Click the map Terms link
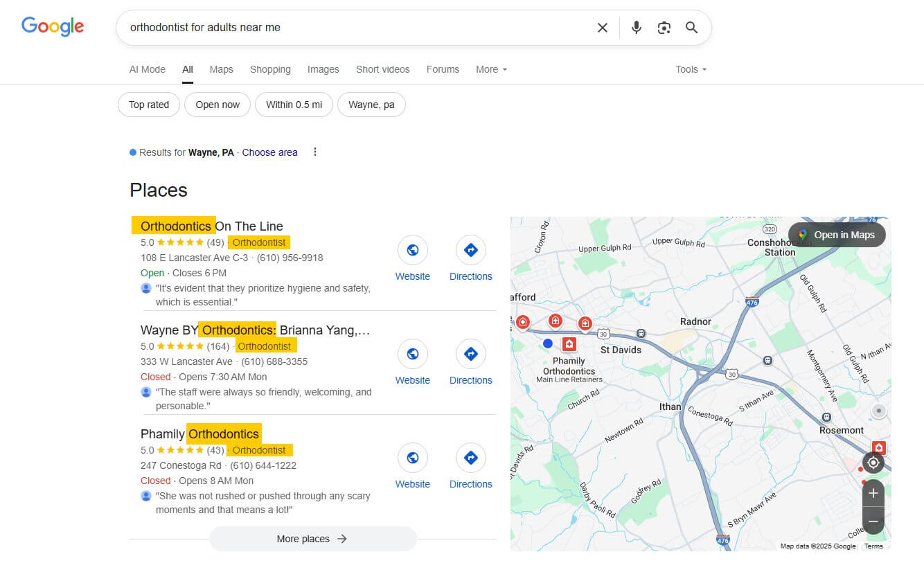 873,546
